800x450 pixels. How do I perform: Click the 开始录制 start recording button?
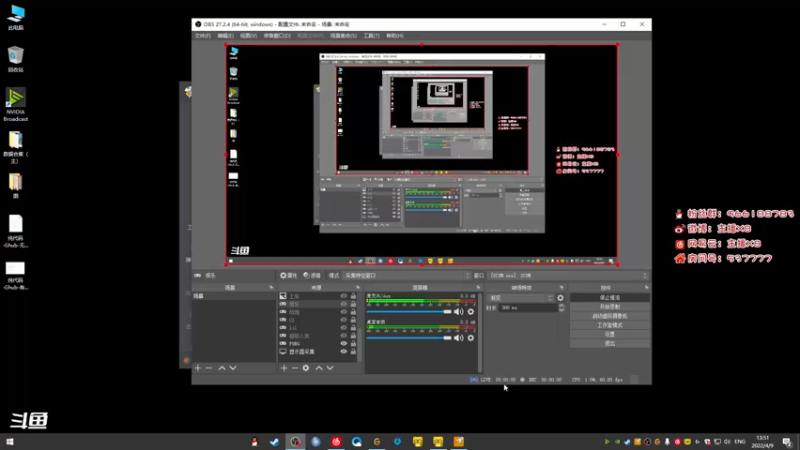610,307
